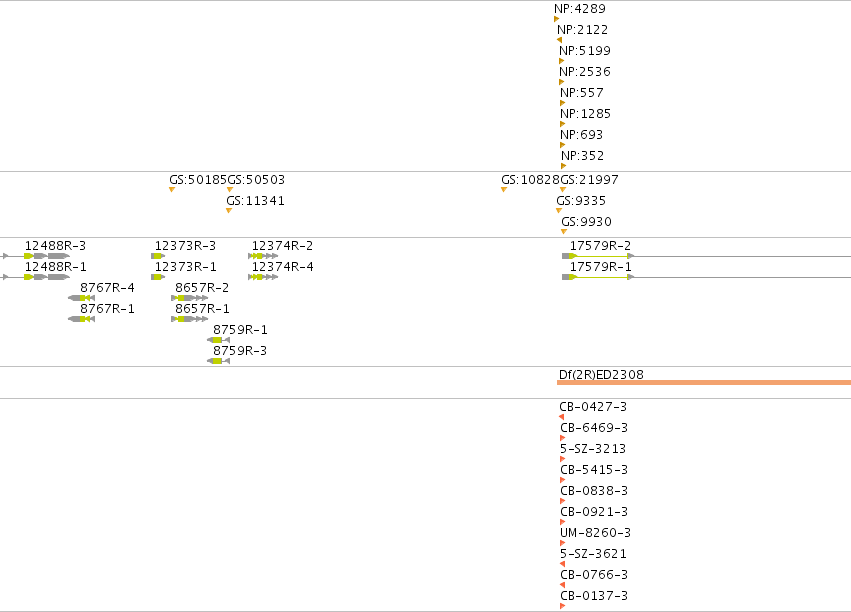Click the 12488R-3 gene model glyph
This screenshot has height=612, width=851.
[35, 256]
